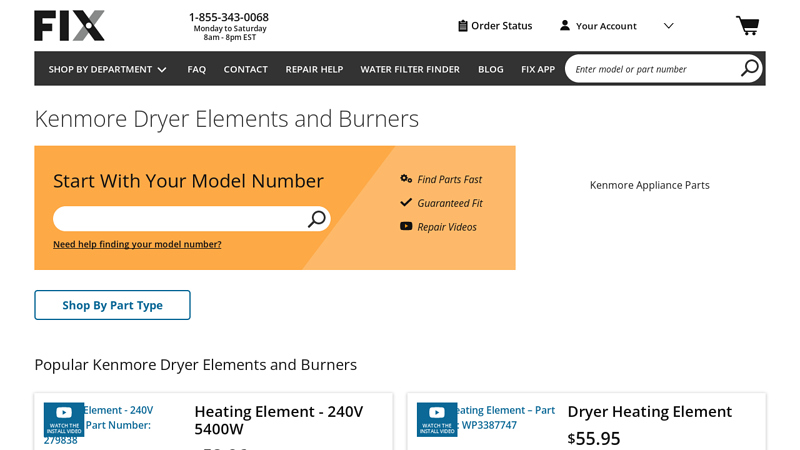Viewport: 800px width, 450px height.
Task: Click the model number search magnifier icon
Action: (x=316, y=219)
